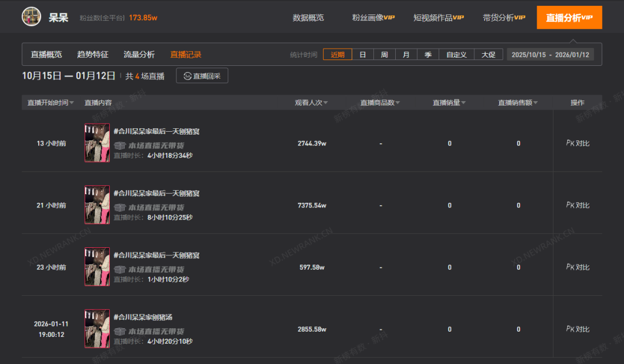This screenshot has width=624, height=364.
Task: Sort by 直播销售额 column header
Action: 518,103
